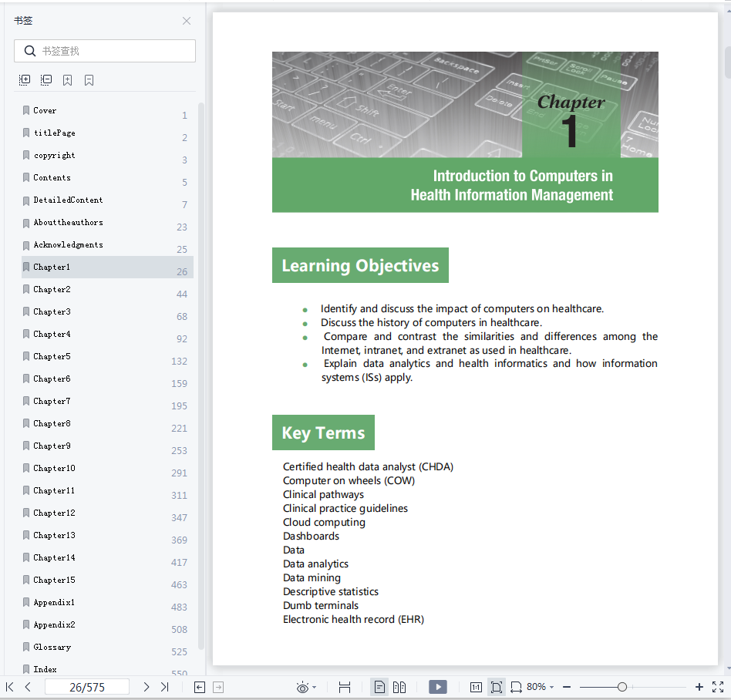Open the copyright bookmark
This screenshot has width=731, height=700.
coord(107,155)
